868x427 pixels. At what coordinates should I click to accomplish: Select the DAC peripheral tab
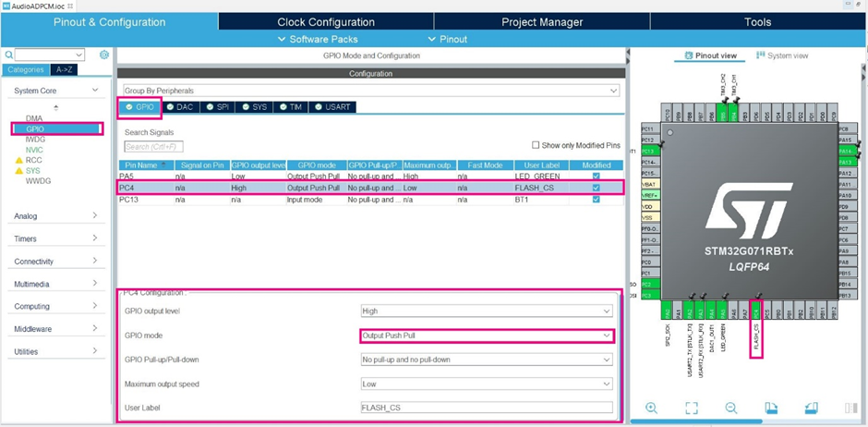click(179, 107)
